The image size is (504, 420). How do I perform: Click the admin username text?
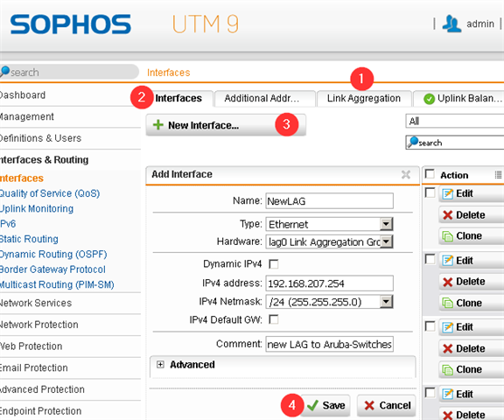tap(480, 24)
